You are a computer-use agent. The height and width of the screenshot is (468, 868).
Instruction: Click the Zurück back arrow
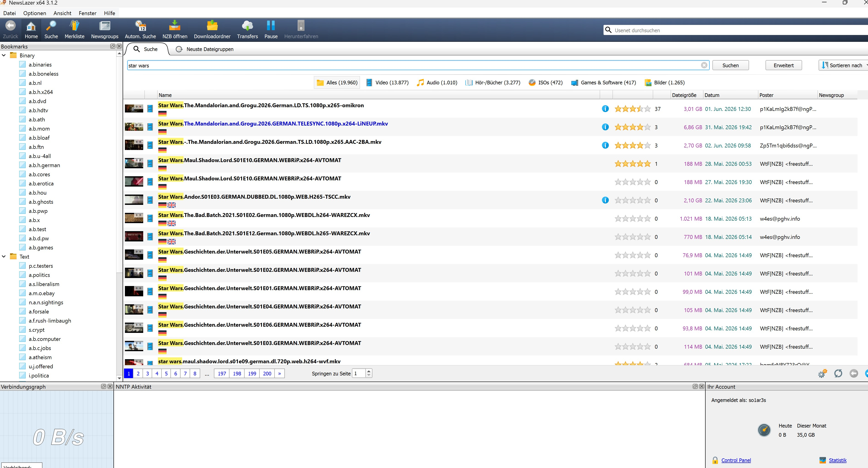click(11, 30)
